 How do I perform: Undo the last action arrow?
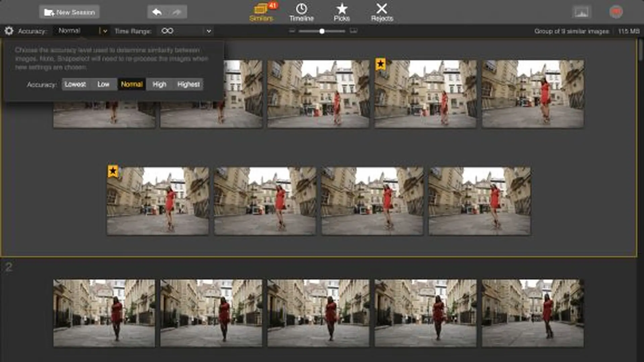click(157, 12)
